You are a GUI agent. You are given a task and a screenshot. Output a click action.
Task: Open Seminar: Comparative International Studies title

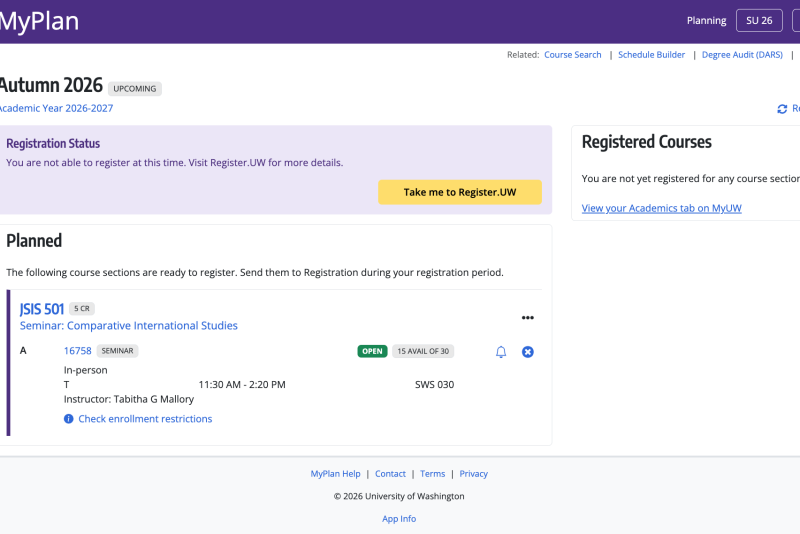pyautogui.click(x=129, y=325)
